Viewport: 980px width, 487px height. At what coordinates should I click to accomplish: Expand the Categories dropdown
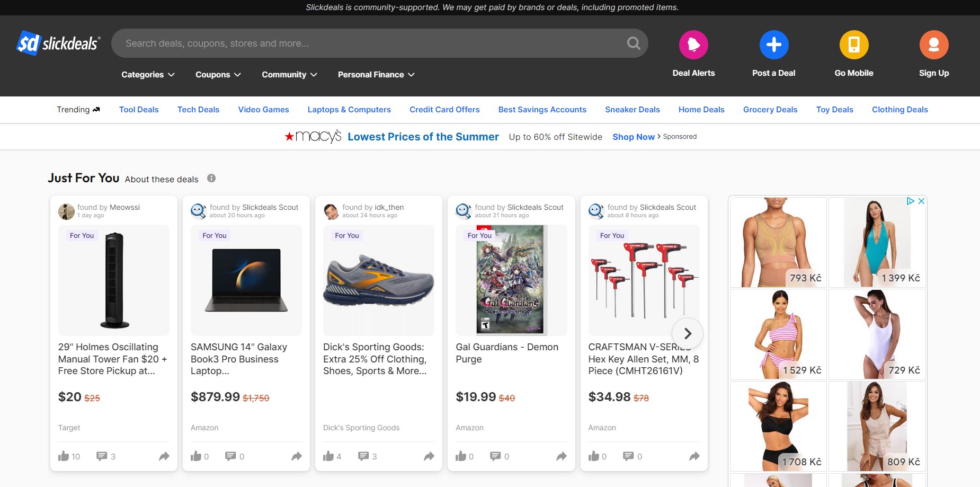click(148, 75)
